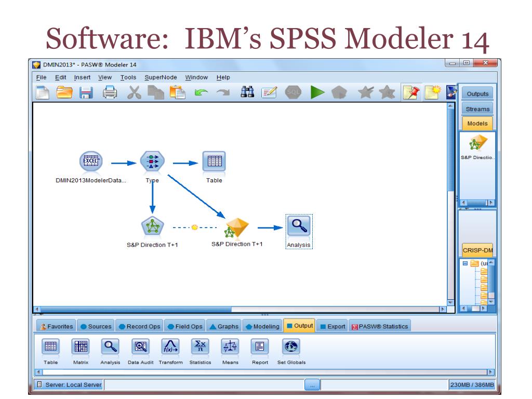Open the Export palette tab

coord(332,326)
